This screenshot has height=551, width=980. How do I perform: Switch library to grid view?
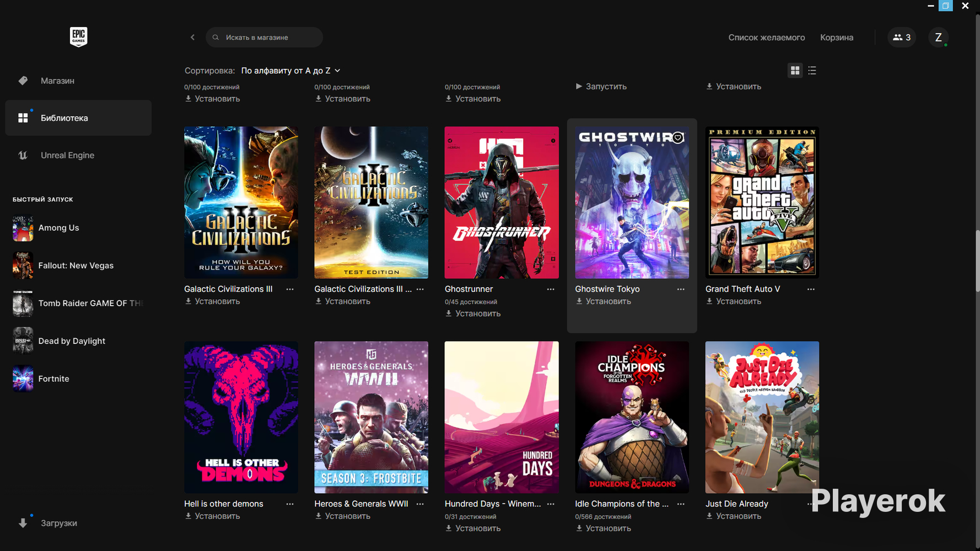click(x=795, y=71)
